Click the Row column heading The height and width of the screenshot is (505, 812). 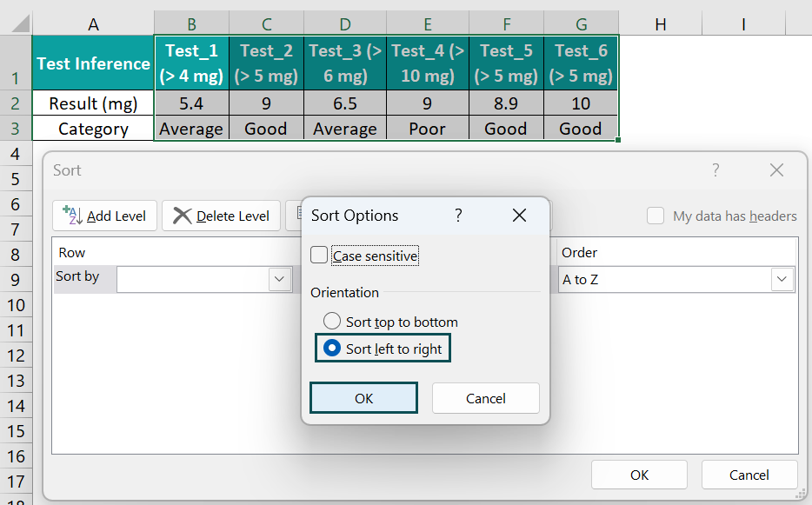[x=71, y=252]
